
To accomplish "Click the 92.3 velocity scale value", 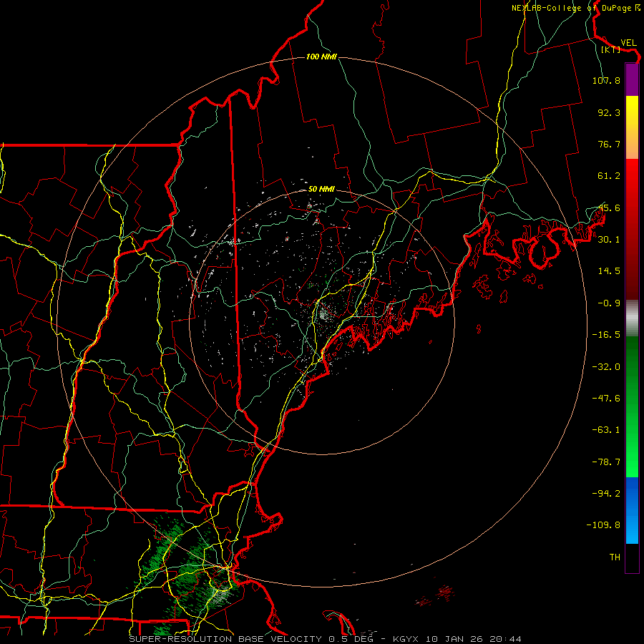I will 609,112.
